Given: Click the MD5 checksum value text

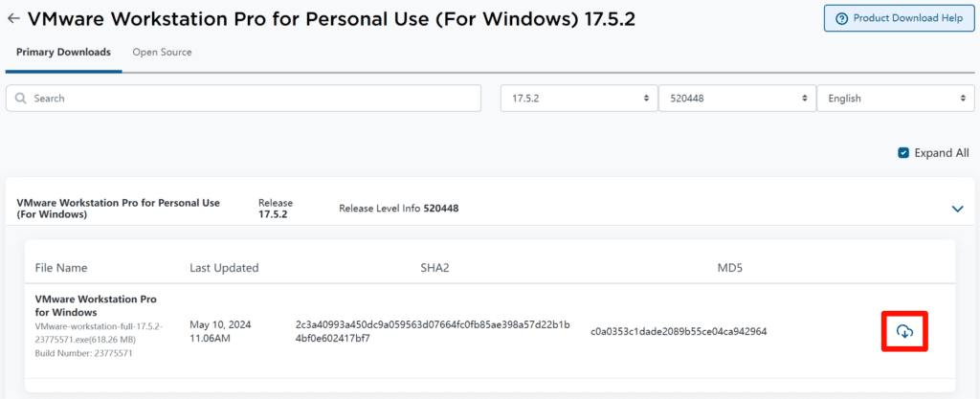Looking at the screenshot, I should [679, 332].
